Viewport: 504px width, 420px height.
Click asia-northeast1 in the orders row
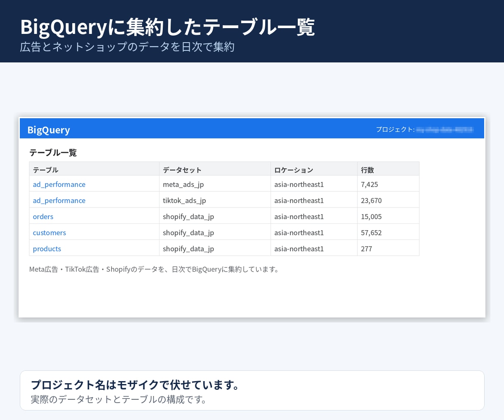pos(299,217)
